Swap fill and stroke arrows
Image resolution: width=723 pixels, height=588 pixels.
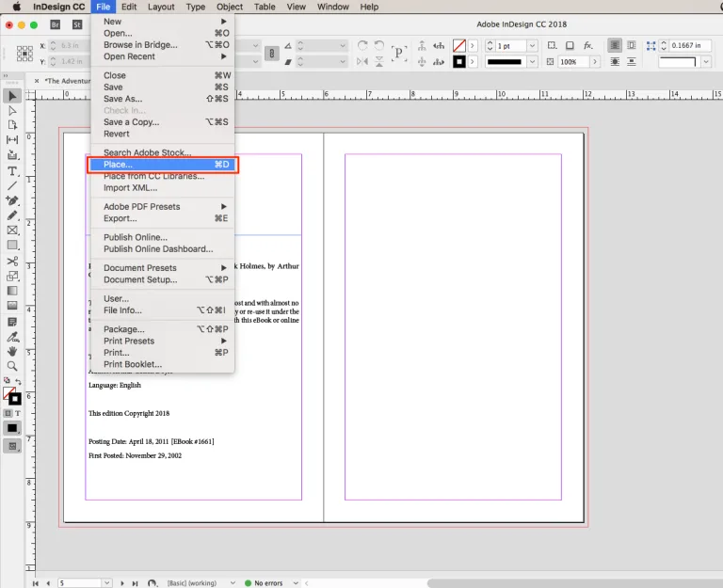pyautogui.click(x=19, y=381)
